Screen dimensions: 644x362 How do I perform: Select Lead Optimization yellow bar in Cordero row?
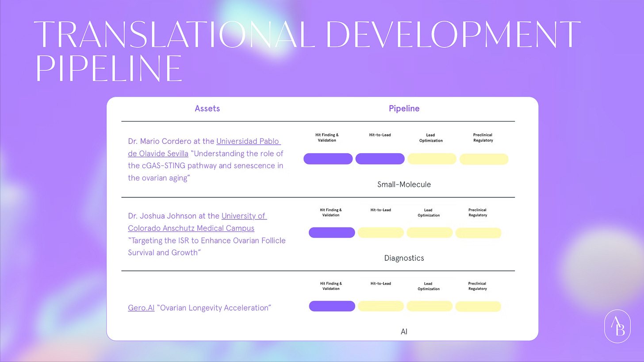pos(432,158)
